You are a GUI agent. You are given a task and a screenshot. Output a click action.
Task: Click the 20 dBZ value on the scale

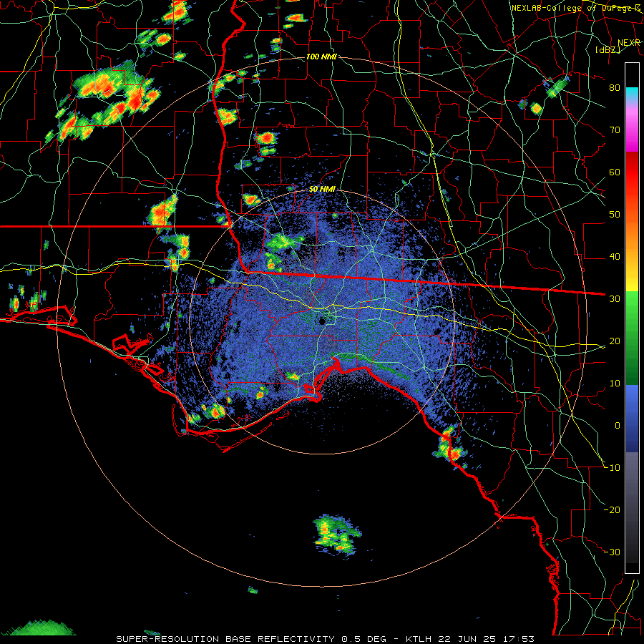point(615,341)
